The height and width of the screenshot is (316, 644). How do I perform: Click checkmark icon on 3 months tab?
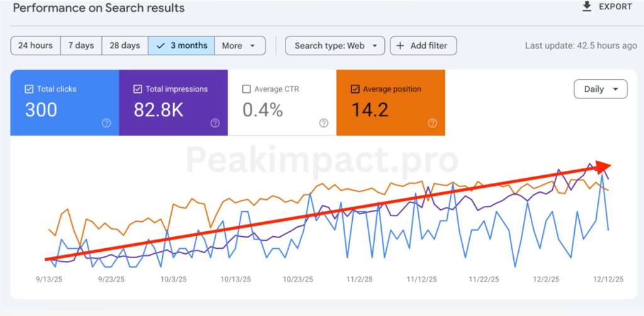click(x=161, y=46)
